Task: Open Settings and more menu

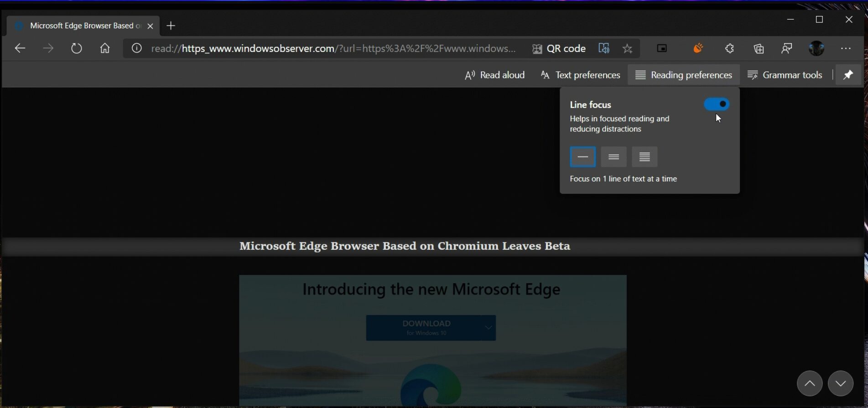Action: [x=846, y=48]
